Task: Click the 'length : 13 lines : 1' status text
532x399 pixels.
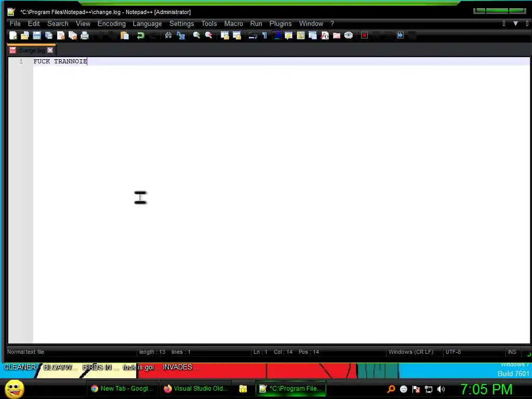Action: [x=165, y=352]
